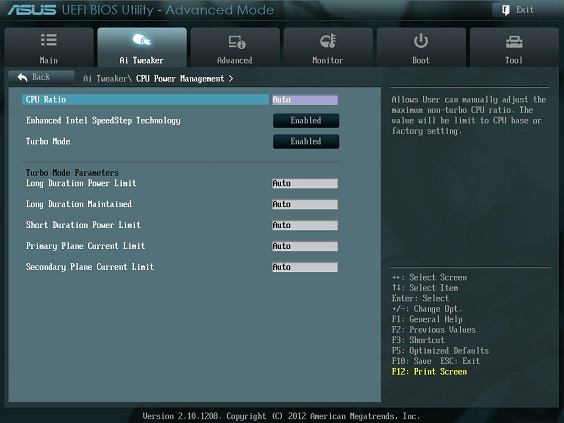564x423 pixels.
Task: Open the Tool tab
Action: 514,47
